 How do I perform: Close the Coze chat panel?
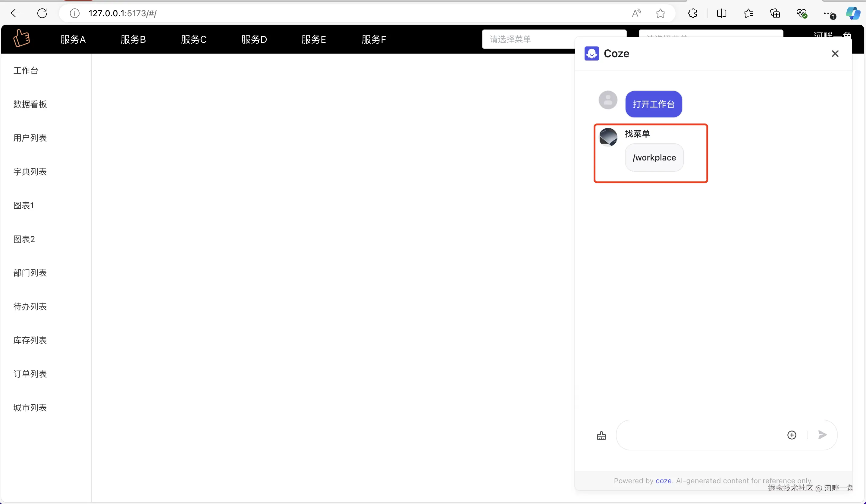pyautogui.click(x=835, y=54)
